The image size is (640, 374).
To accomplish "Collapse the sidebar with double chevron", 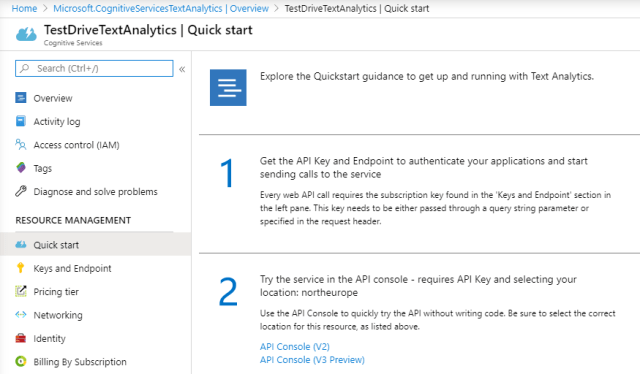I will coord(182,69).
